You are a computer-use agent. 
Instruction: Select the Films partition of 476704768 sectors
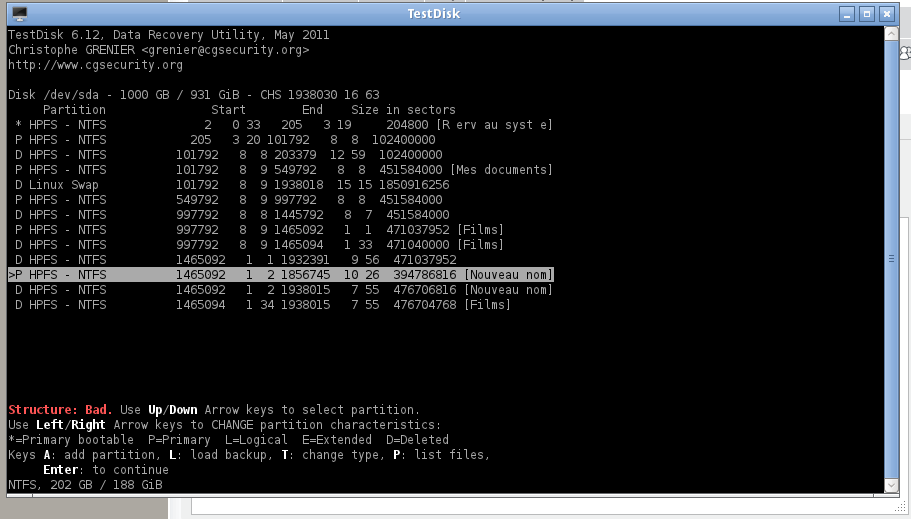260,305
